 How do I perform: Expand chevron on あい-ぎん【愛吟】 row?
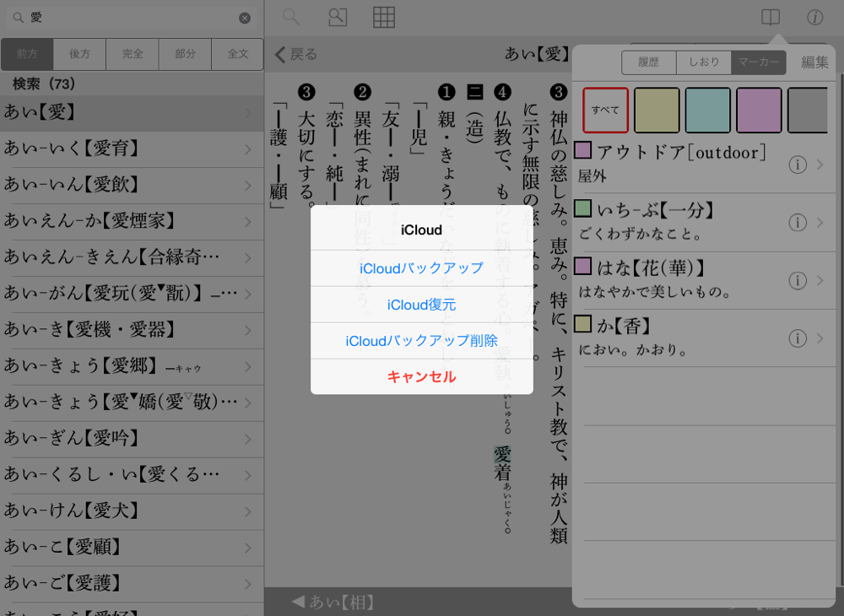(x=248, y=440)
